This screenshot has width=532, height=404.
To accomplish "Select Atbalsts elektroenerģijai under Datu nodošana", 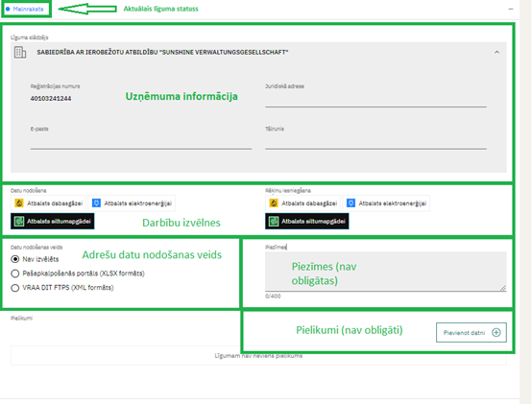I will click(x=132, y=203).
